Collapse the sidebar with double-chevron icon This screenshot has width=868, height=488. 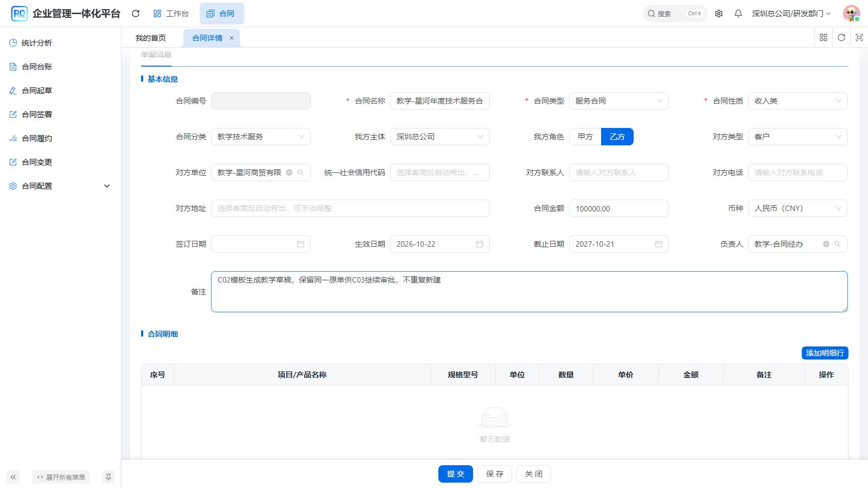tap(13, 477)
